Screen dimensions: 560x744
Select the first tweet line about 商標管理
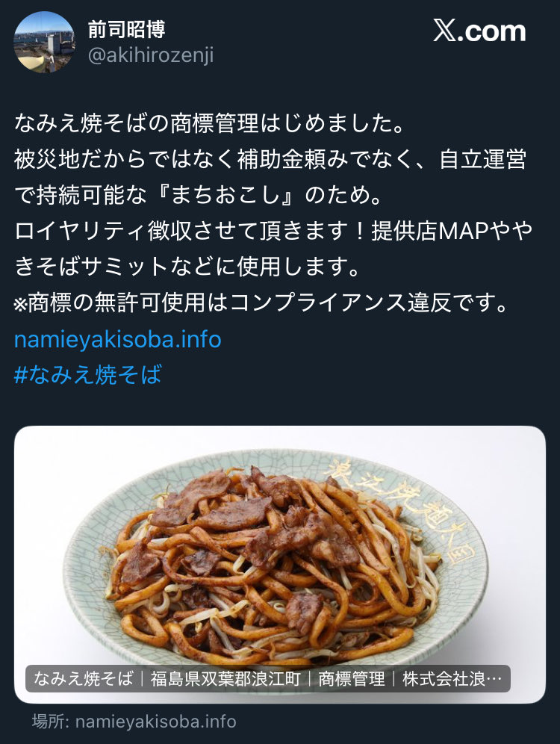210,123
